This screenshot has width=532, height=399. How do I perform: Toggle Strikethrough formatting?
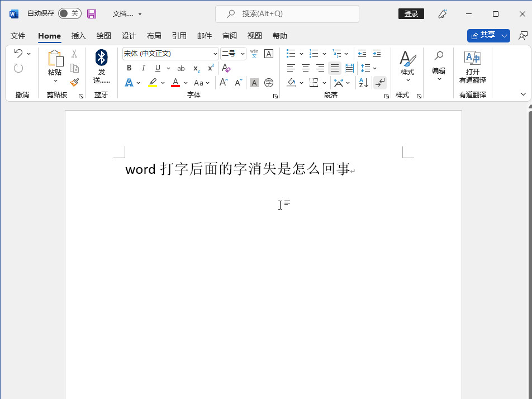coord(181,68)
